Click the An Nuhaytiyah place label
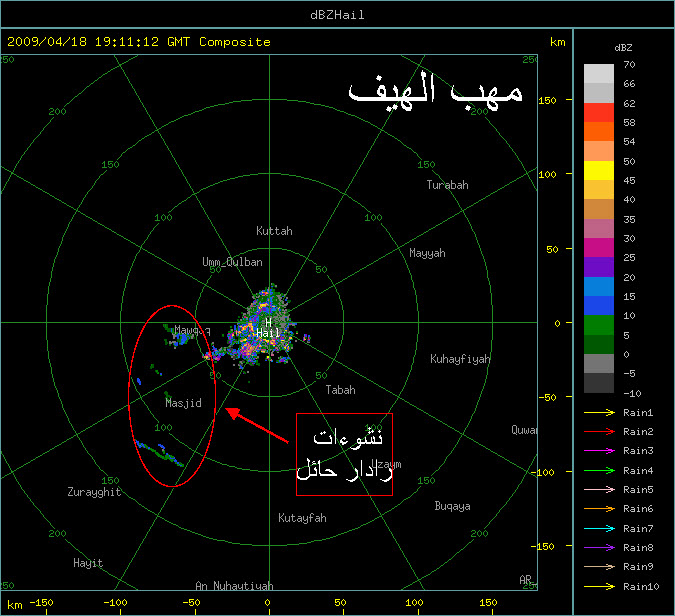675x616 pixels. coord(234,585)
